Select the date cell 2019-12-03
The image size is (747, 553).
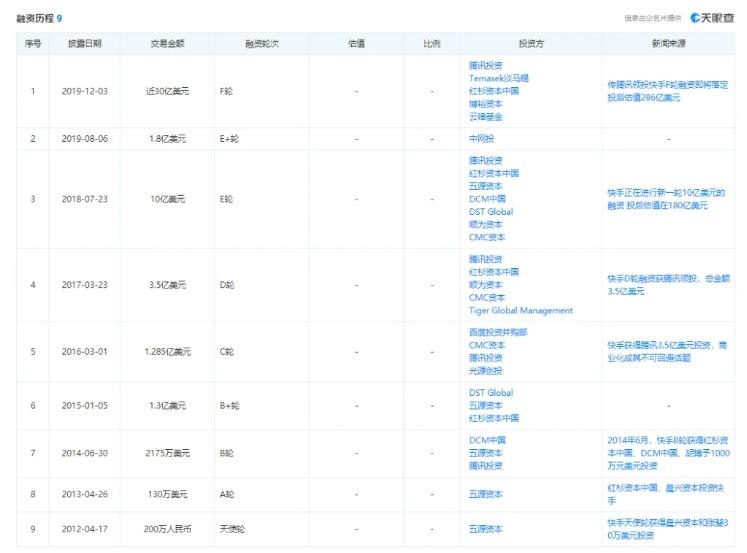84,91
